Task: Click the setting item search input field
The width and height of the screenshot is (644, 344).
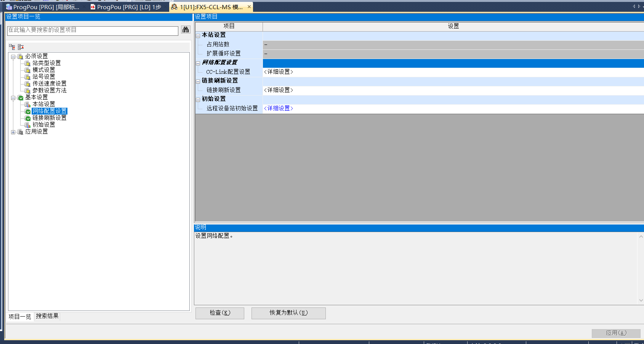Action: pyautogui.click(x=93, y=30)
